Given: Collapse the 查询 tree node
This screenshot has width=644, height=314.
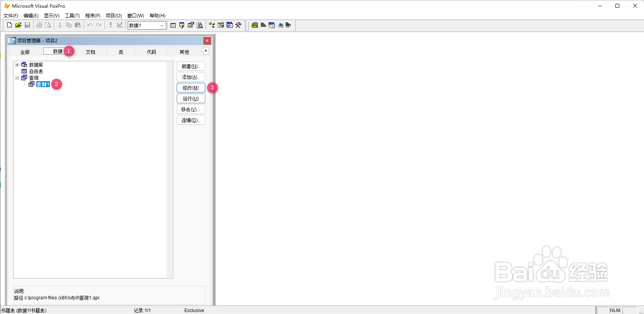Looking at the screenshot, I should [x=17, y=78].
